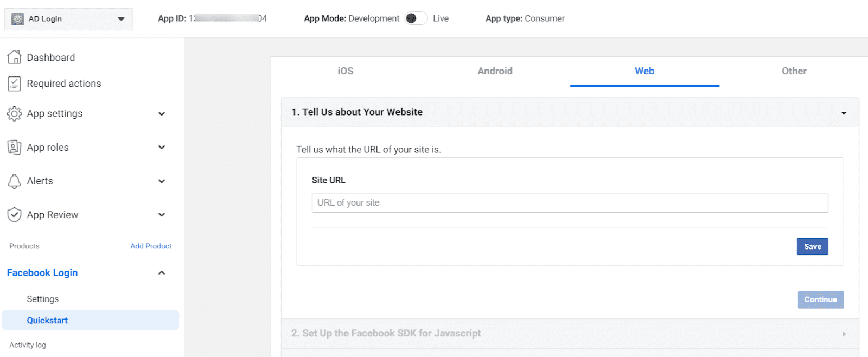
Task: Click the step 2 Facebook SDK heading
Action: click(x=386, y=333)
